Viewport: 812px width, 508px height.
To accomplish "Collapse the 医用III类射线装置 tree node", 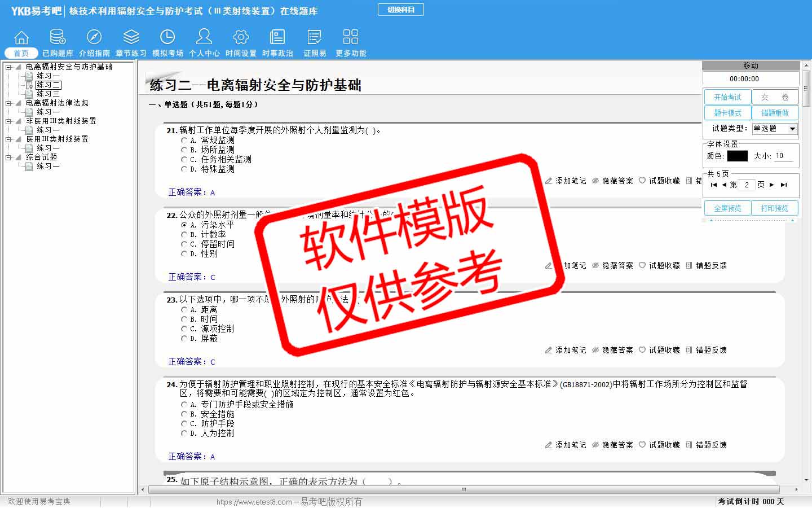I will click(x=8, y=139).
